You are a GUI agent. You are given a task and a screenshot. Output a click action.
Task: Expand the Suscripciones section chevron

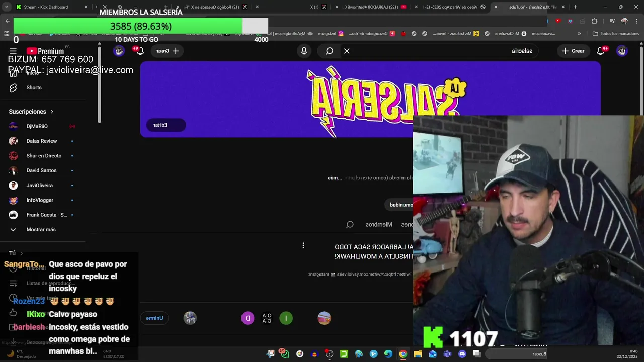52,112
